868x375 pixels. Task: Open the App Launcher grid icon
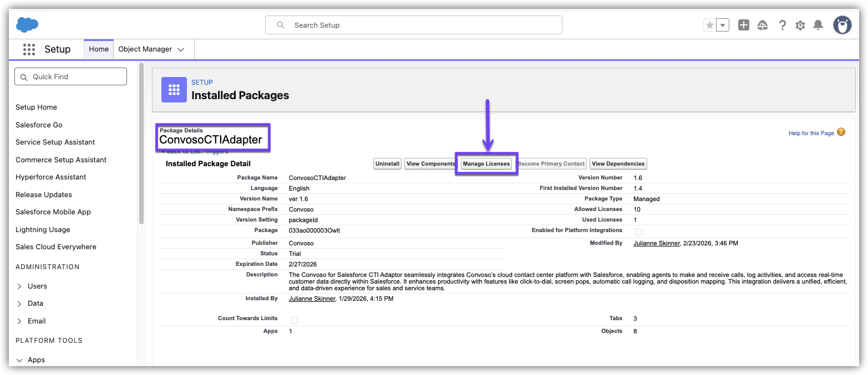point(29,49)
